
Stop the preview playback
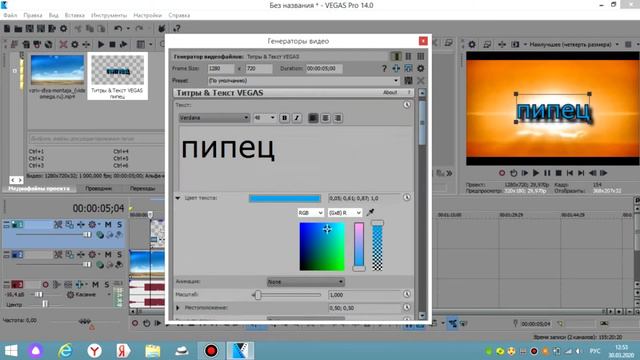tap(558, 173)
